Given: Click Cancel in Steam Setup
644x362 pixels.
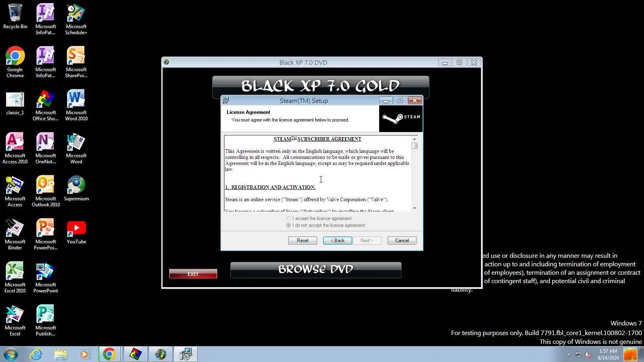Looking at the screenshot, I should tap(402, 241).
